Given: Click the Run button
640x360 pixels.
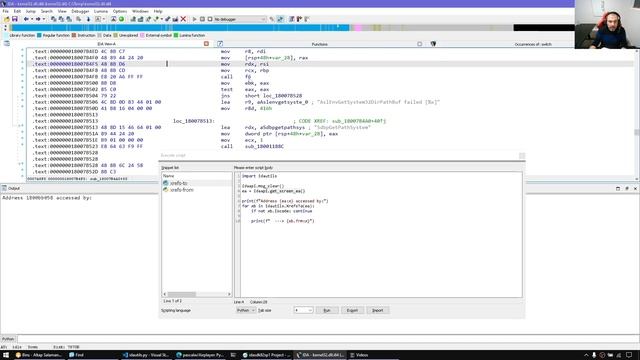Looking at the screenshot, I should [327, 310].
